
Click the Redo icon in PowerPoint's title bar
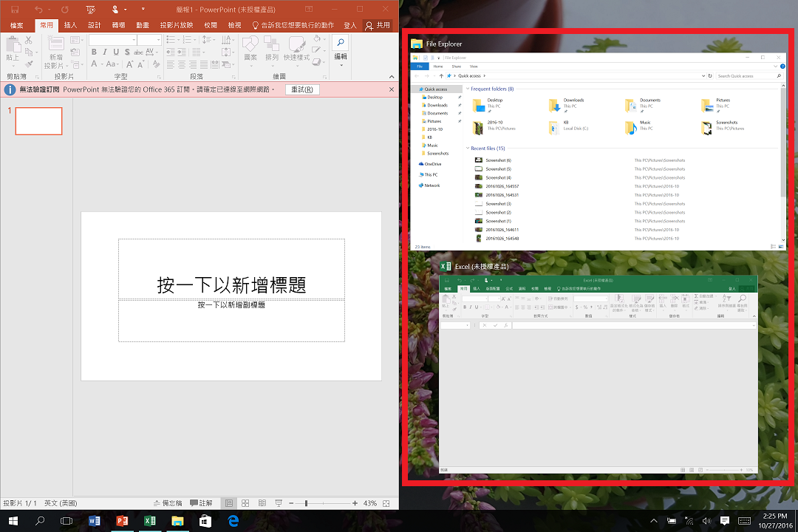[64, 9]
